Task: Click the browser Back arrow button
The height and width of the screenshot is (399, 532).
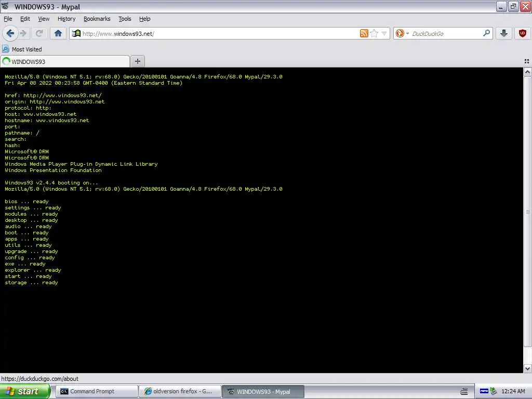Action: [x=10, y=33]
